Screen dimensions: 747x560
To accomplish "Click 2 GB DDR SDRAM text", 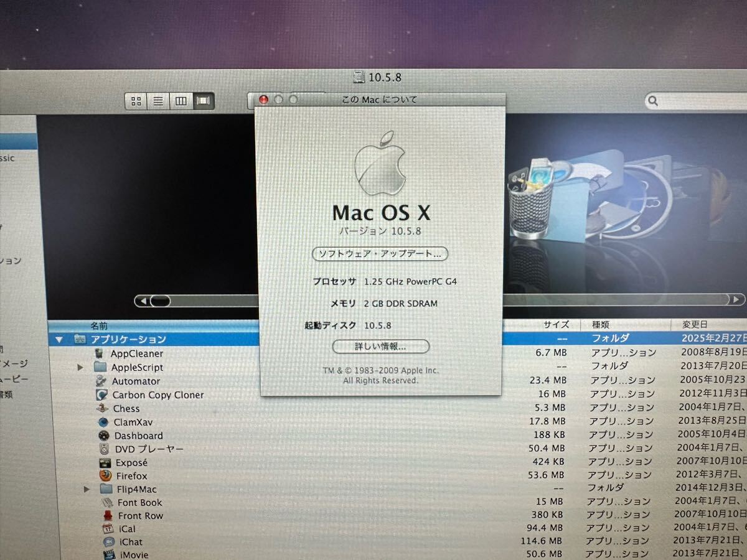I will coord(401,304).
